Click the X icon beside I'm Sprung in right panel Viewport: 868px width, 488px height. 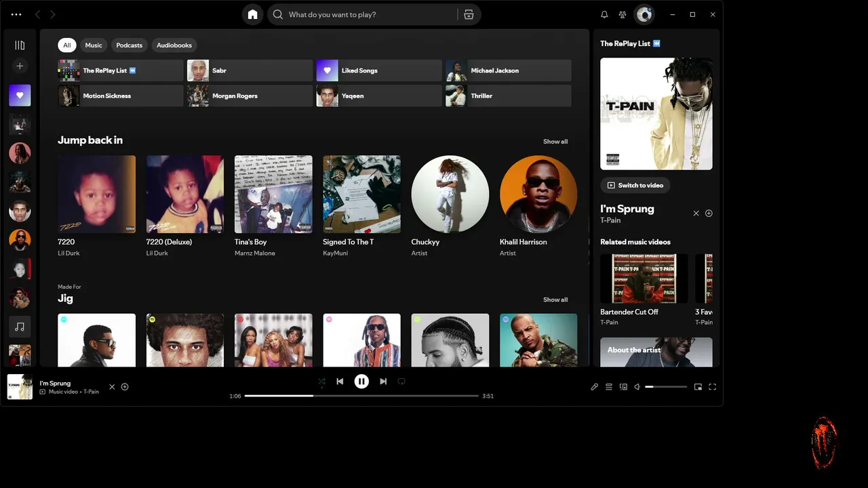(x=696, y=213)
